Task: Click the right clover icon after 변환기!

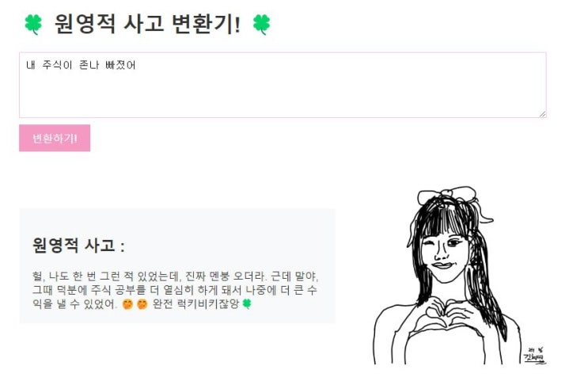Action: pyautogui.click(x=261, y=25)
